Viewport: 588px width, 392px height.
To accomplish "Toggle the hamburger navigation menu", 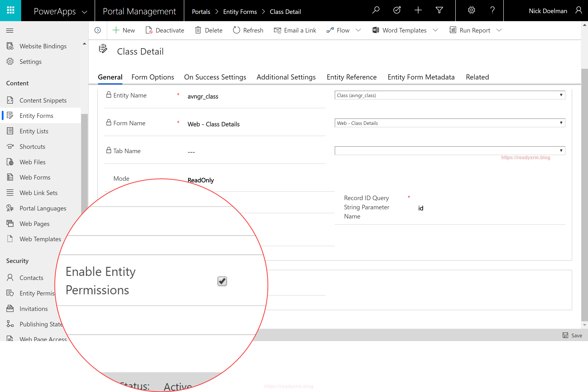I will pos(10,31).
